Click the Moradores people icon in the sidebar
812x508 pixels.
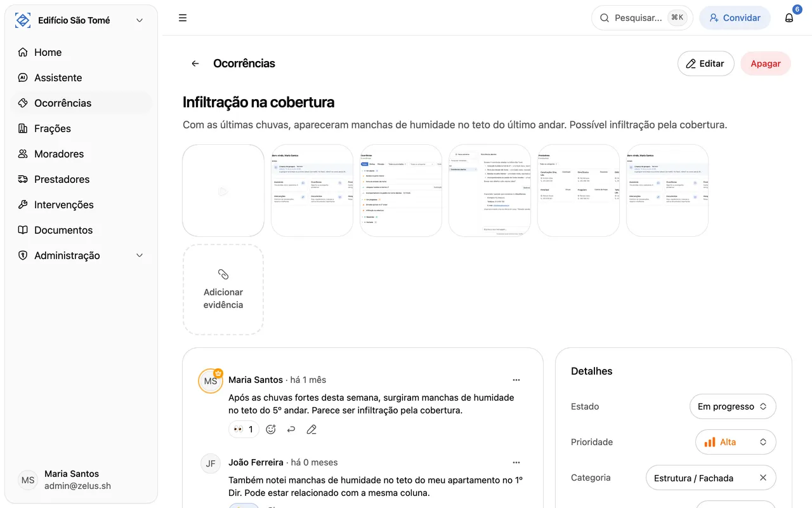click(23, 154)
